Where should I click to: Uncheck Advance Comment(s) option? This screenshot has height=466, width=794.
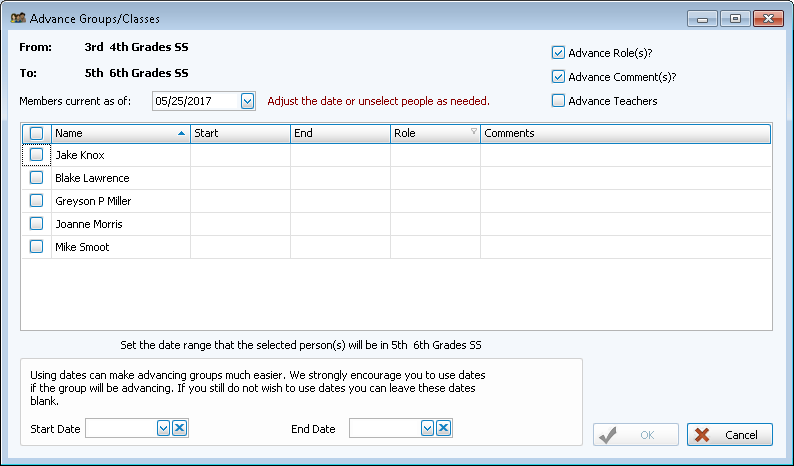(x=559, y=76)
